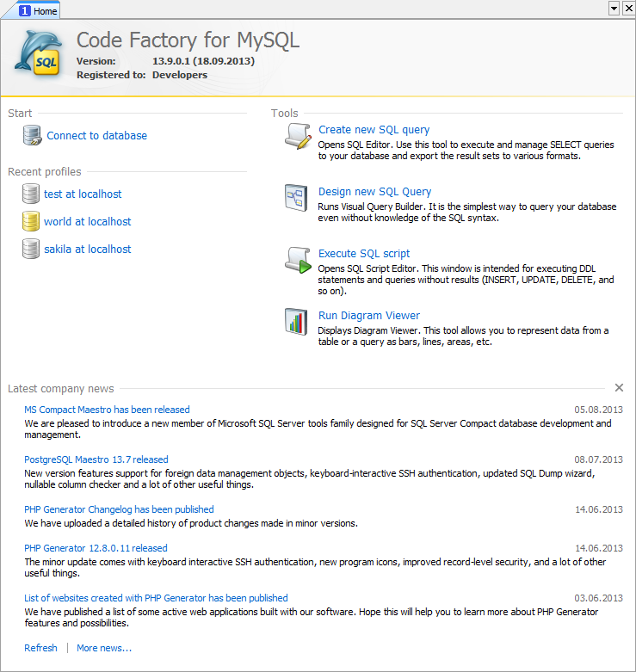
Task: Open List of websites created with PHP Generator news
Action: click(156, 598)
